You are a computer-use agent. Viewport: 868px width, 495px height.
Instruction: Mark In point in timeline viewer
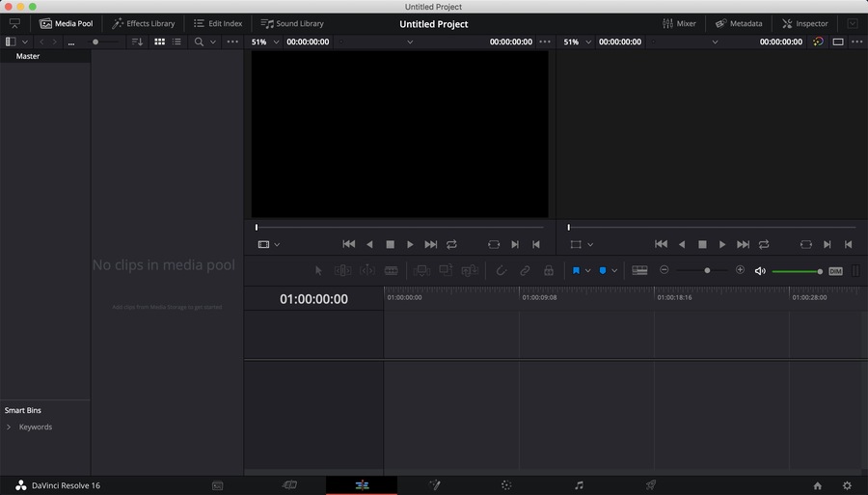click(827, 244)
